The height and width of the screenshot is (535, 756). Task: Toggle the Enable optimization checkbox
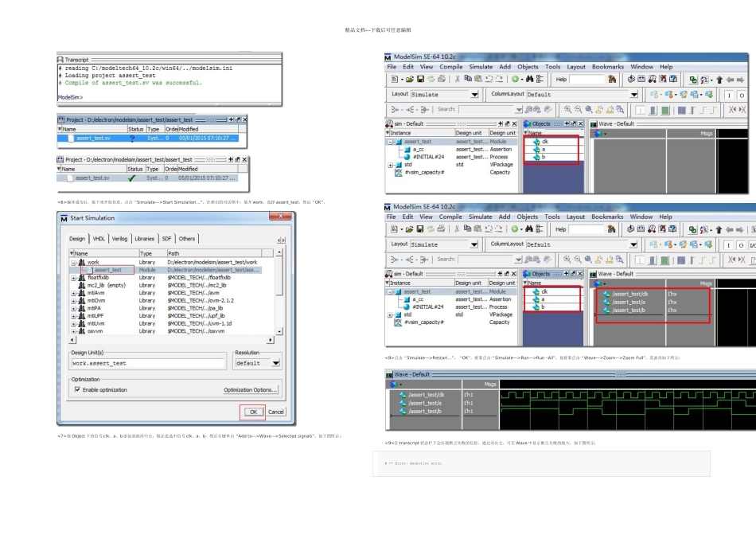tap(77, 389)
